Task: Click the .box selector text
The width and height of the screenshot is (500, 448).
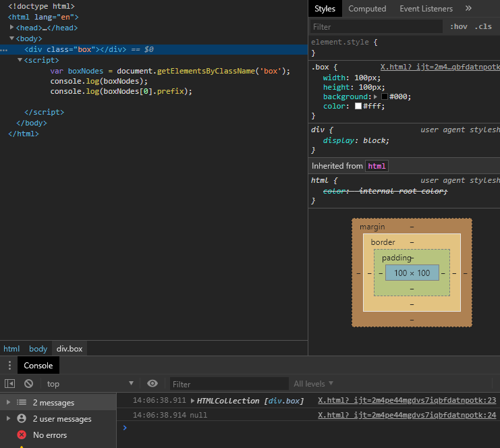Action: click(x=320, y=67)
